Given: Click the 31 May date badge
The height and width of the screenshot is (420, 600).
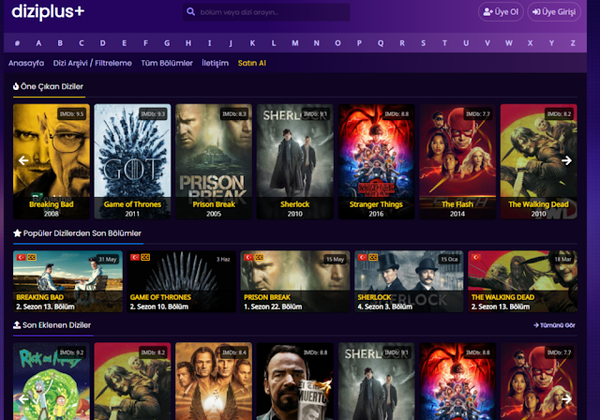Looking at the screenshot, I should click(x=107, y=259).
